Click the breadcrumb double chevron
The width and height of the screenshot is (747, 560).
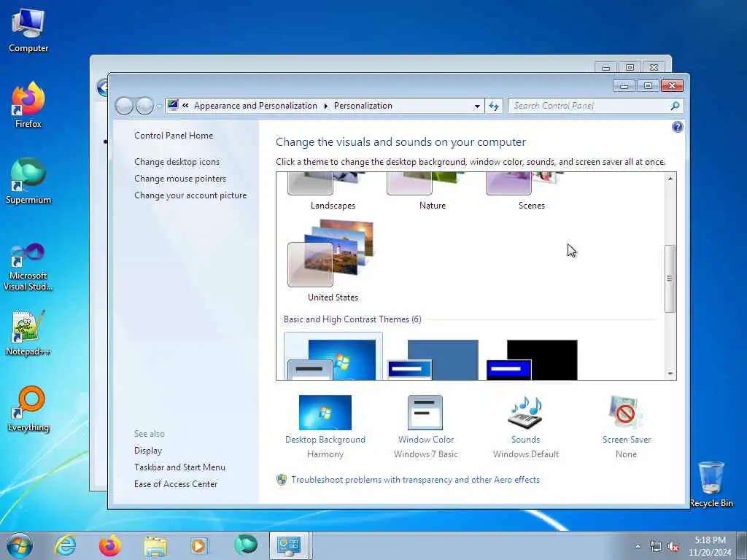185,106
